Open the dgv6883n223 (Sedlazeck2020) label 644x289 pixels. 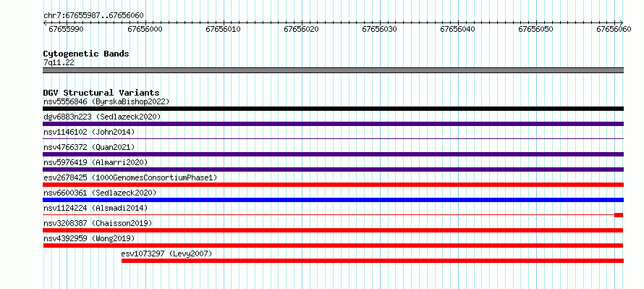point(102,117)
